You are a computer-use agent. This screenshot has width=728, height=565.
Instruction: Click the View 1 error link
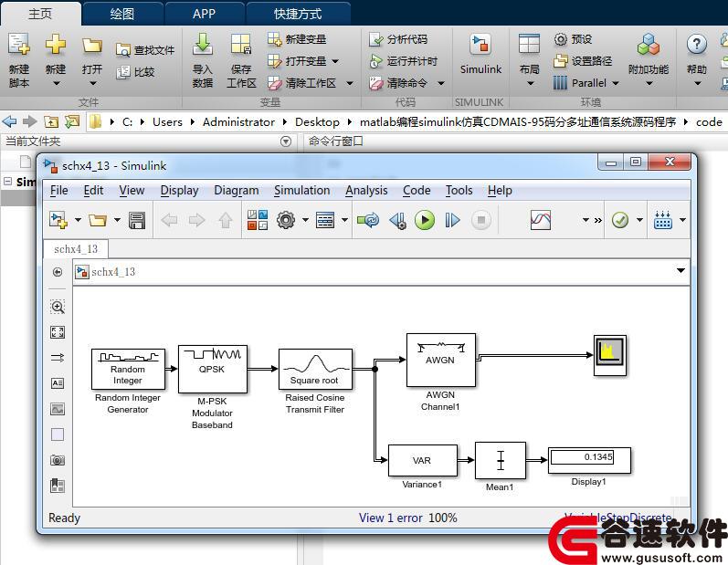coord(390,518)
